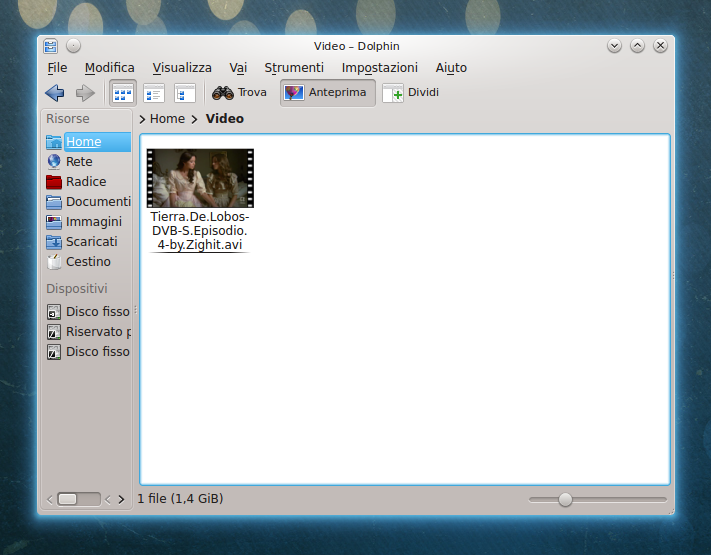Click the sidebar horizontal scrollbar handle
Viewport: 711px width, 555px height.
pyautogui.click(x=68, y=499)
